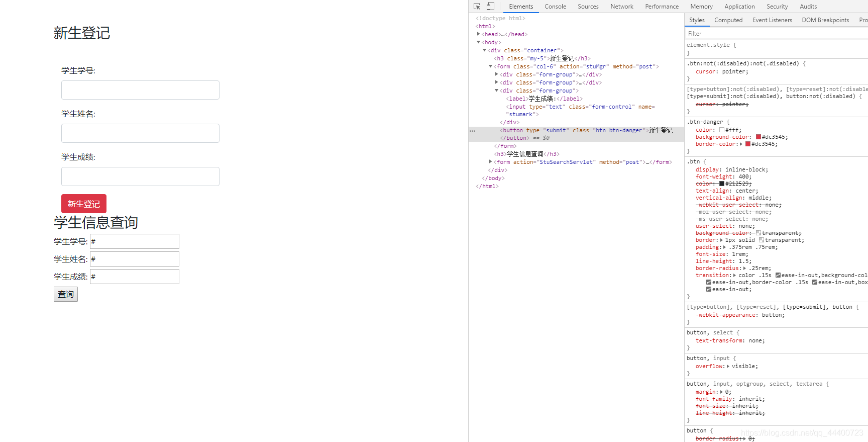The width and height of the screenshot is (868, 442).
Task: Open the border-color #dc3545 swatch
Action: coord(748,144)
